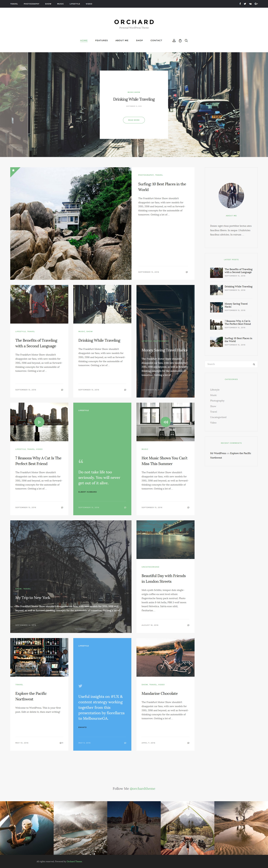Image resolution: width=268 pixels, height=868 pixels.
Task: Open the Orchard site logo
Action: click(x=134, y=22)
